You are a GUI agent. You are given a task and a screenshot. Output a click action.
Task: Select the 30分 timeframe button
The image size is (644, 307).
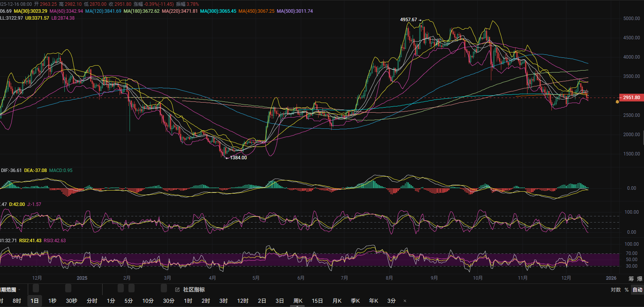click(x=169, y=301)
